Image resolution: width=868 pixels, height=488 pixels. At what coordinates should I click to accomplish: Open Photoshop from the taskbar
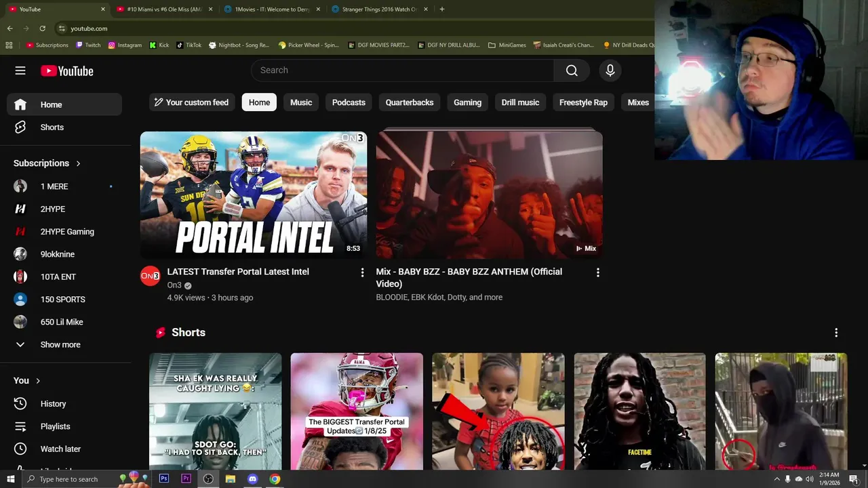163,479
